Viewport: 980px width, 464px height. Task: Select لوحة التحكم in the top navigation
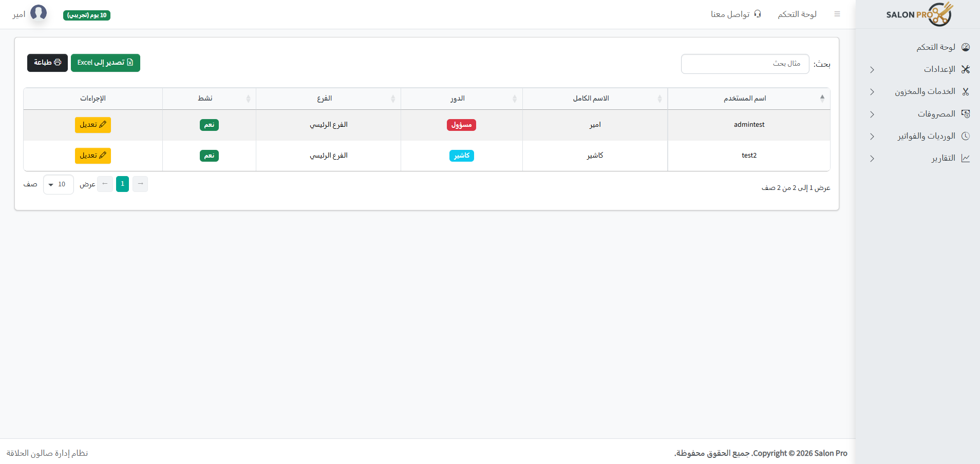click(x=797, y=14)
